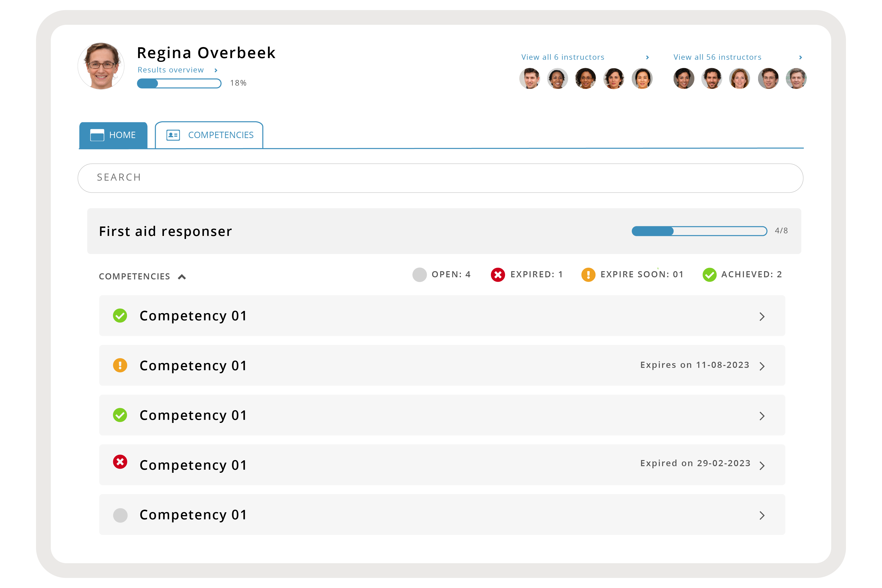Screen dimensions: 882x588
Task: Click the First aid responser progress bar
Action: [699, 231]
